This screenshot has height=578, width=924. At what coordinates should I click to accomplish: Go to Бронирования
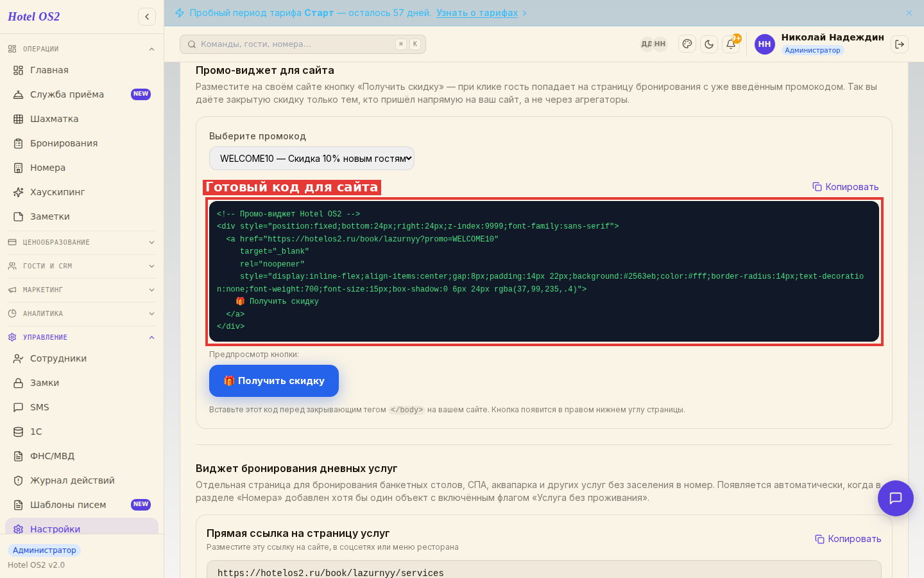[x=81, y=143]
